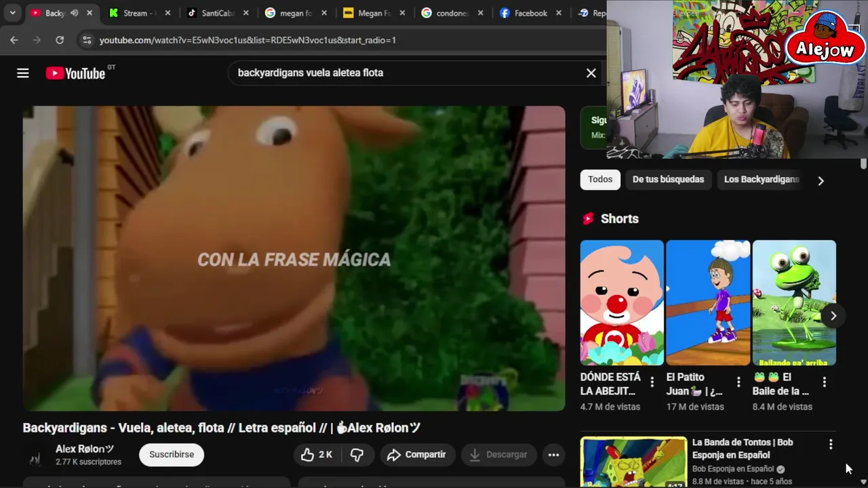
Task: Open the YouTube hamburger guide menu
Action: pyautogui.click(x=23, y=73)
